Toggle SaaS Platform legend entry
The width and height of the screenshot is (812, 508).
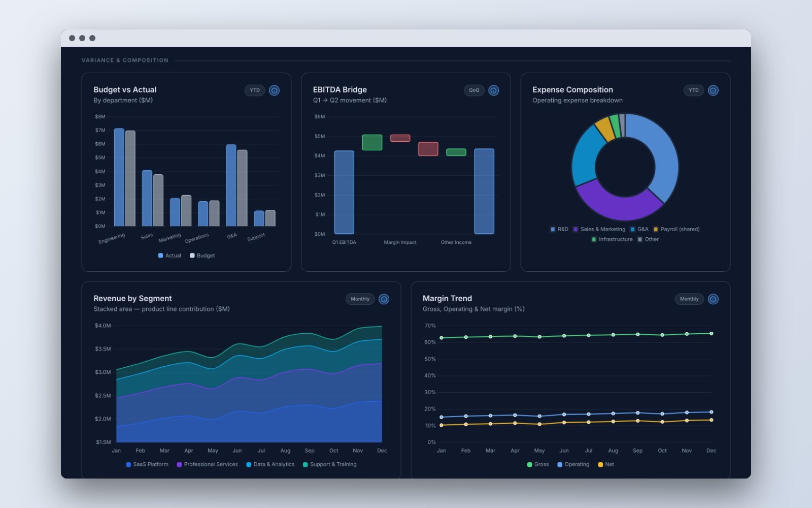point(147,464)
